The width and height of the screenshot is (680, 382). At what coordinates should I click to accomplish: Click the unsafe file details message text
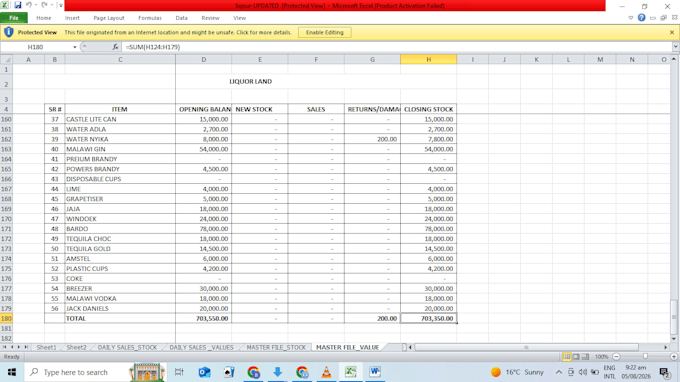tap(178, 33)
